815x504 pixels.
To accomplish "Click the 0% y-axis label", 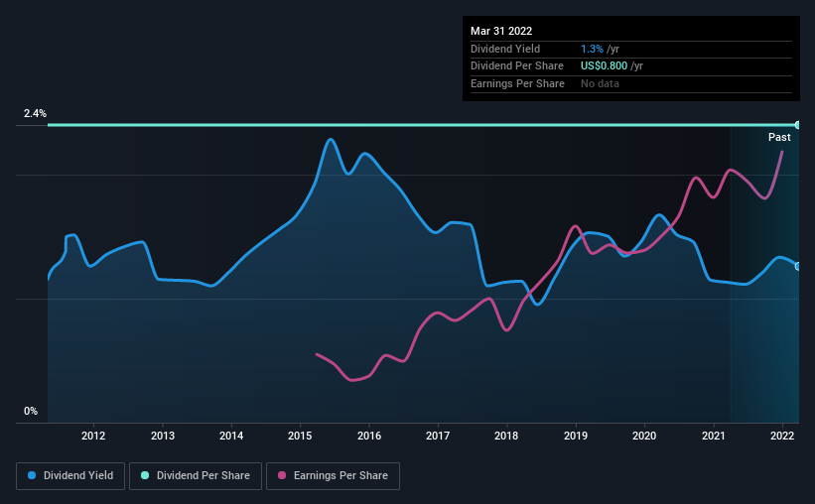I will [x=31, y=411].
